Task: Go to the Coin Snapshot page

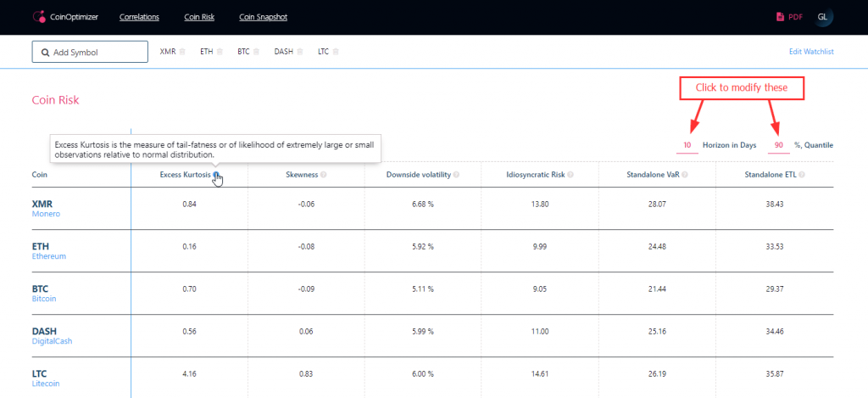Action: click(264, 17)
